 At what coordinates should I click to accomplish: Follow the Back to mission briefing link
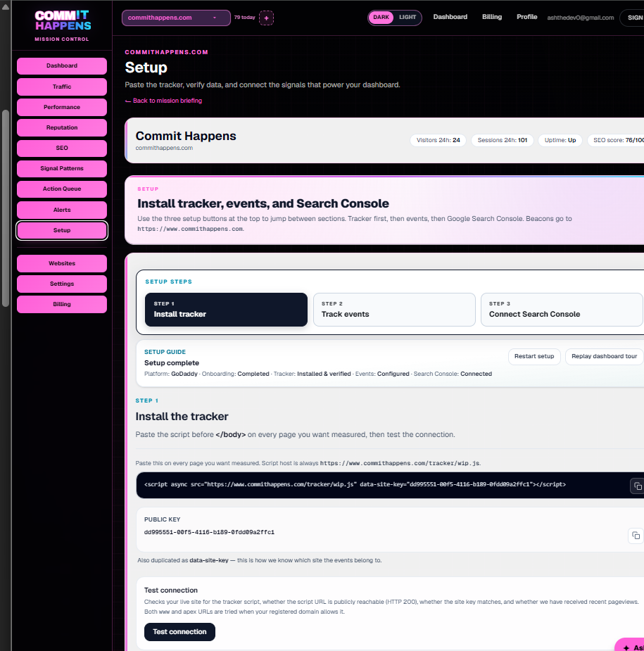163,101
